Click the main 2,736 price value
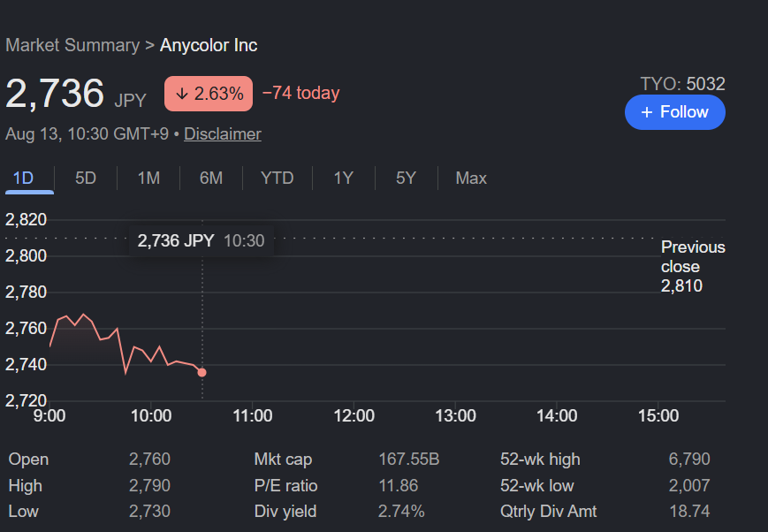Viewport: 768px width, 532px height. (55, 93)
